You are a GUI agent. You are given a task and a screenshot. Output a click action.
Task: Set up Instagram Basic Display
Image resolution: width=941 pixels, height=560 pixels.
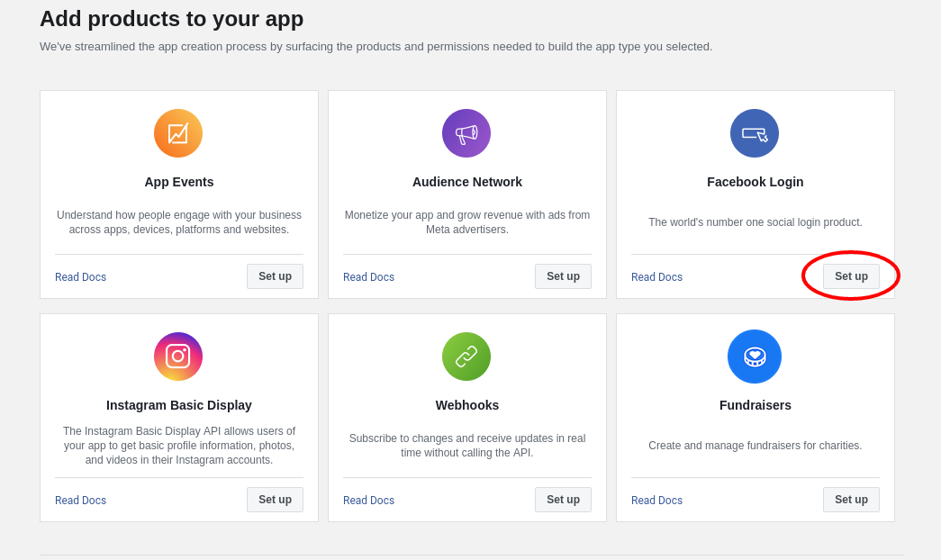click(x=275, y=500)
